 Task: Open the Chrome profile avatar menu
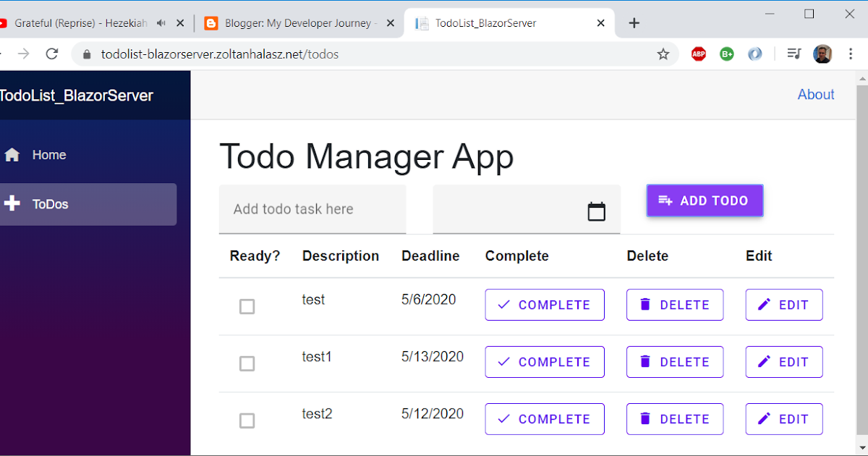[822, 54]
